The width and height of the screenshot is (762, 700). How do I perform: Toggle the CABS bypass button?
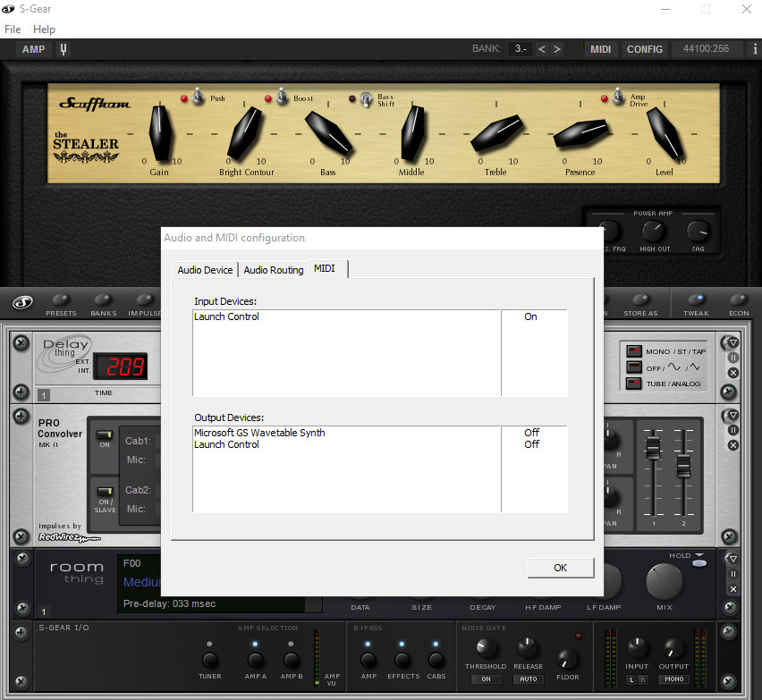pos(436,660)
